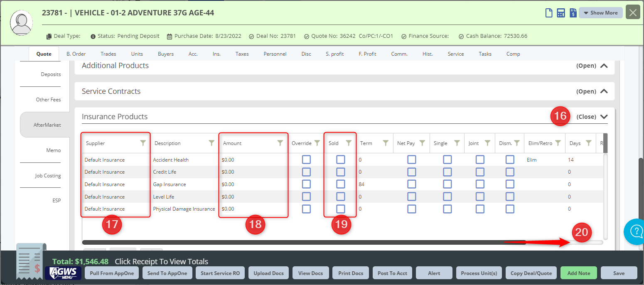Click the horizontal scrollbar under insurance table
Screen dimensions: 644x285
[303, 242]
